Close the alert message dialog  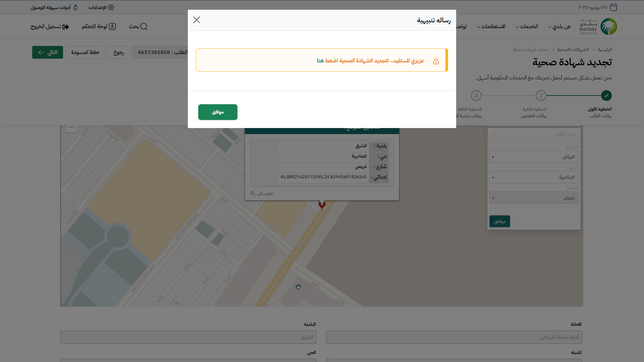197,20
